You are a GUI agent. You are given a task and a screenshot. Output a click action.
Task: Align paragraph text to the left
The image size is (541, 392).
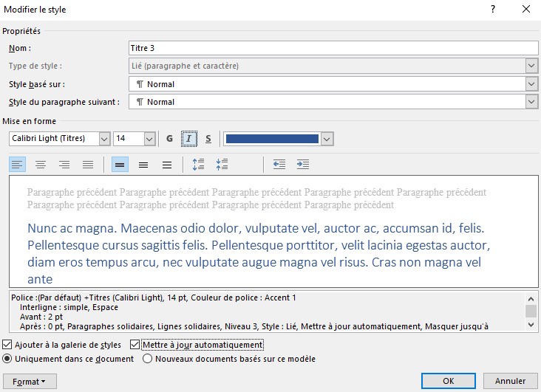[x=17, y=165]
